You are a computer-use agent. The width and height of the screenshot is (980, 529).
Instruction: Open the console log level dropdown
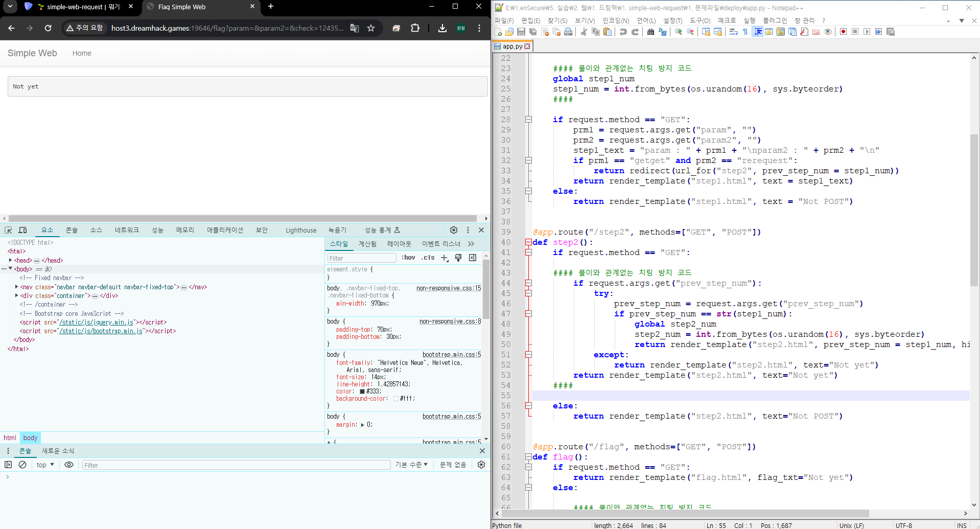tap(411, 465)
